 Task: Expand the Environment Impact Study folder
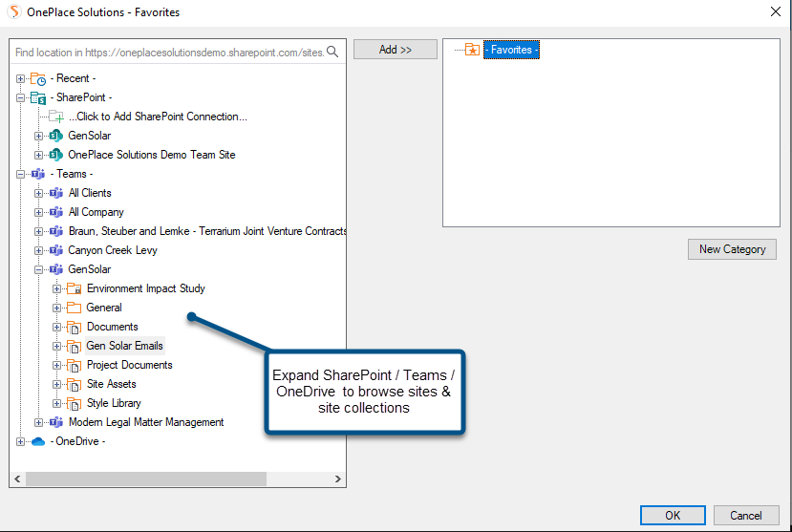pyautogui.click(x=56, y=289)
